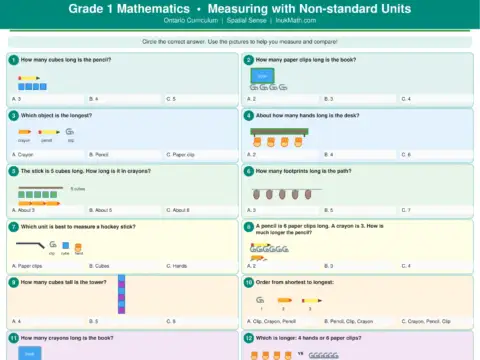The image size is (480, 360).
Task: Select answer B. About 5 in question 5
Action: (x=123, y=210)
